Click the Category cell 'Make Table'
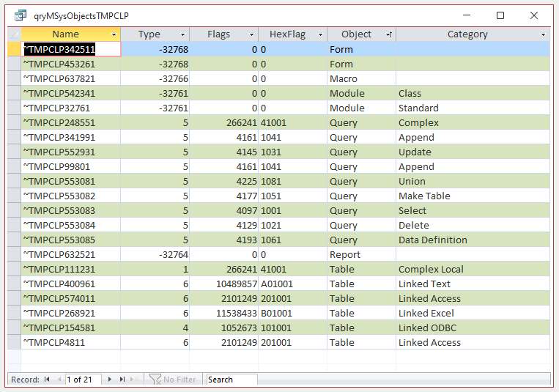 coord(473,196)
